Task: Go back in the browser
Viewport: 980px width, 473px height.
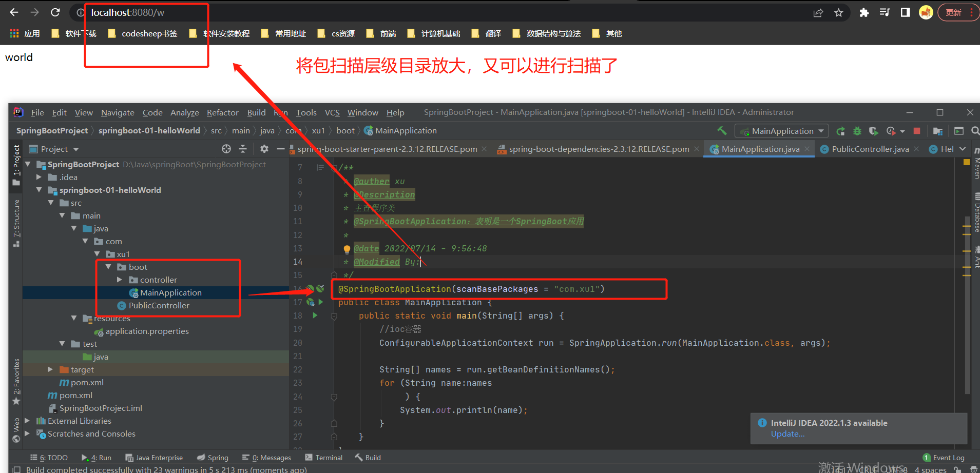Action: coord(14,12)
